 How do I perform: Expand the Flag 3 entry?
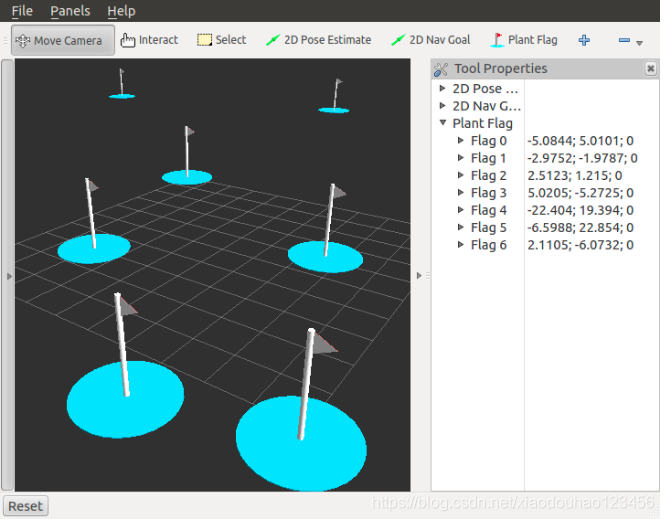tap(461, 193)
